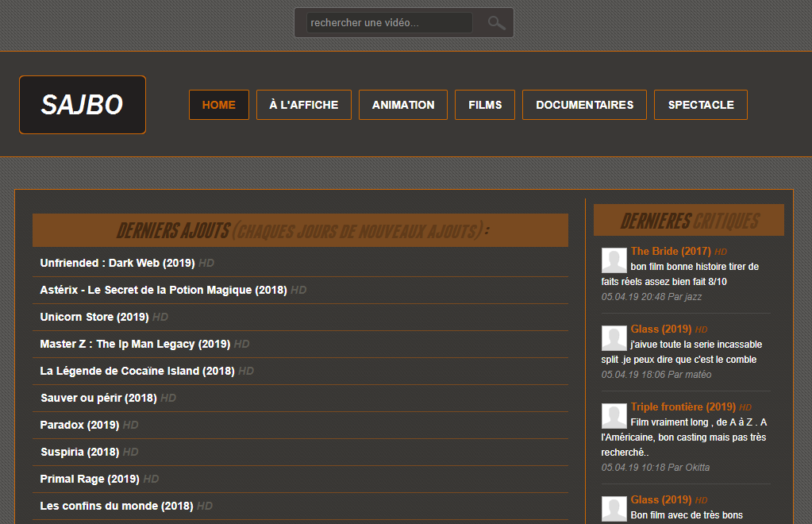Click HD badge next to Unfriended
The height and width of the screenshot is (524, 812).
[x=206, y=263]
